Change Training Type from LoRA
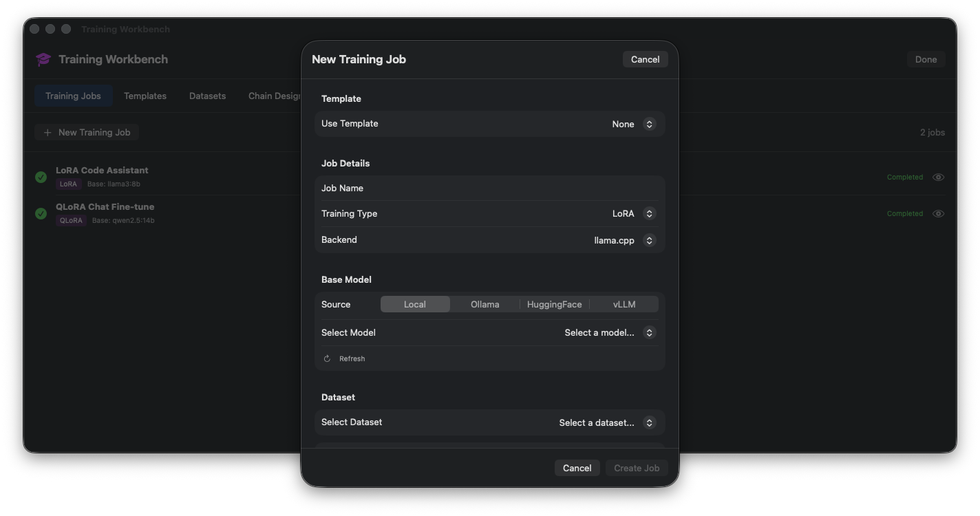980x516 pixels. click(631, 213)
